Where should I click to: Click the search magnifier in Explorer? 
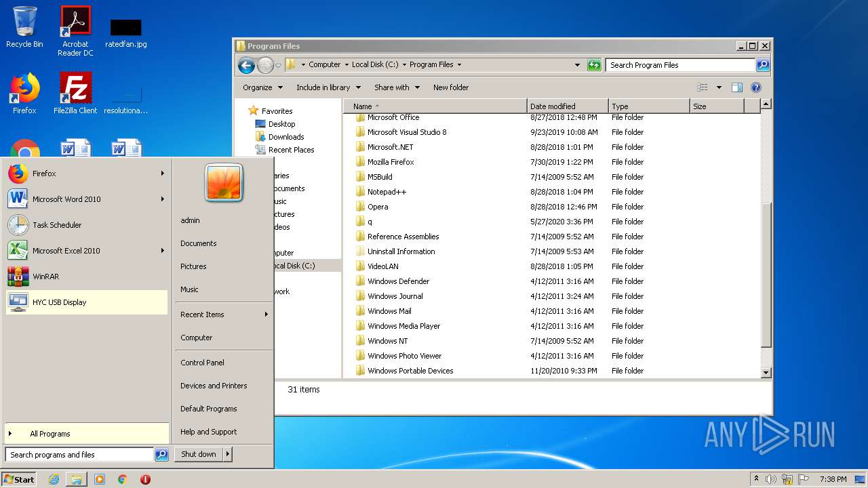[x=763, y=65]
